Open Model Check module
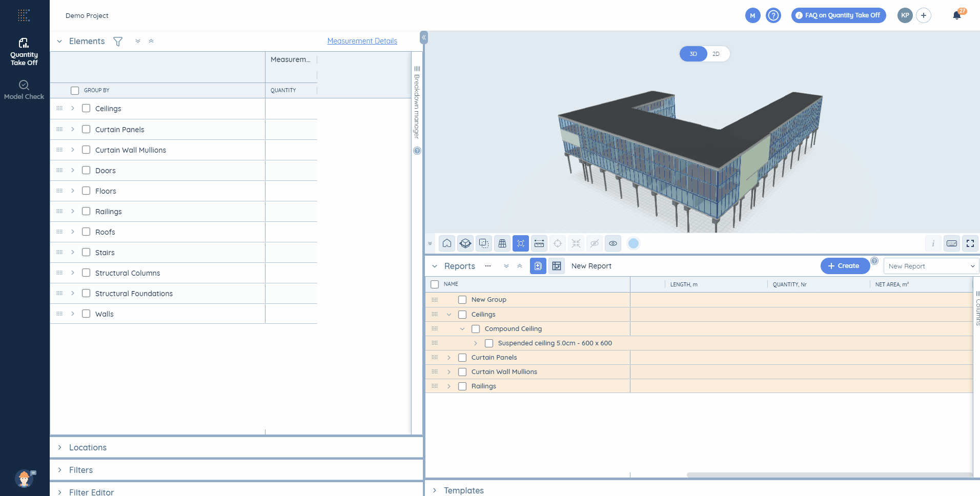The height and width of the screenshot is (496, 980). (x=24, y=90)
